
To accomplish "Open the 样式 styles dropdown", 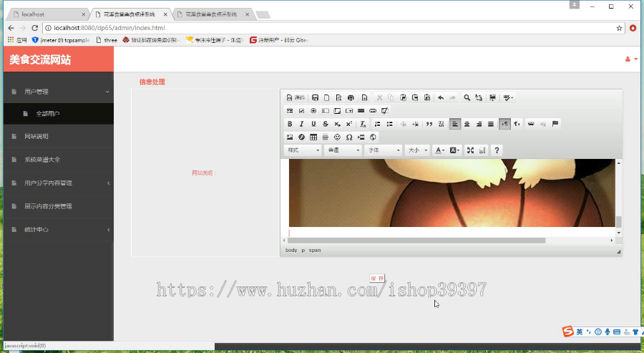I will point(303,150).
